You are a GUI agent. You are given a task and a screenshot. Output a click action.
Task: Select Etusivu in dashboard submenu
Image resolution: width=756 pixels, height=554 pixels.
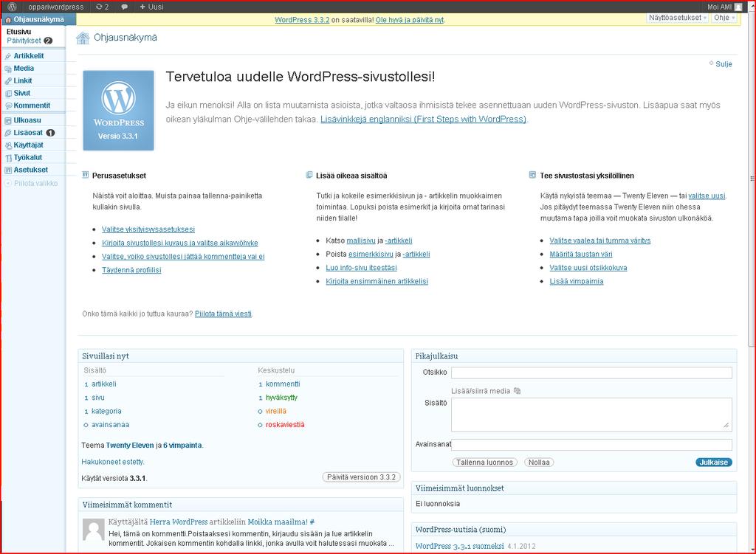click(18, 32)
